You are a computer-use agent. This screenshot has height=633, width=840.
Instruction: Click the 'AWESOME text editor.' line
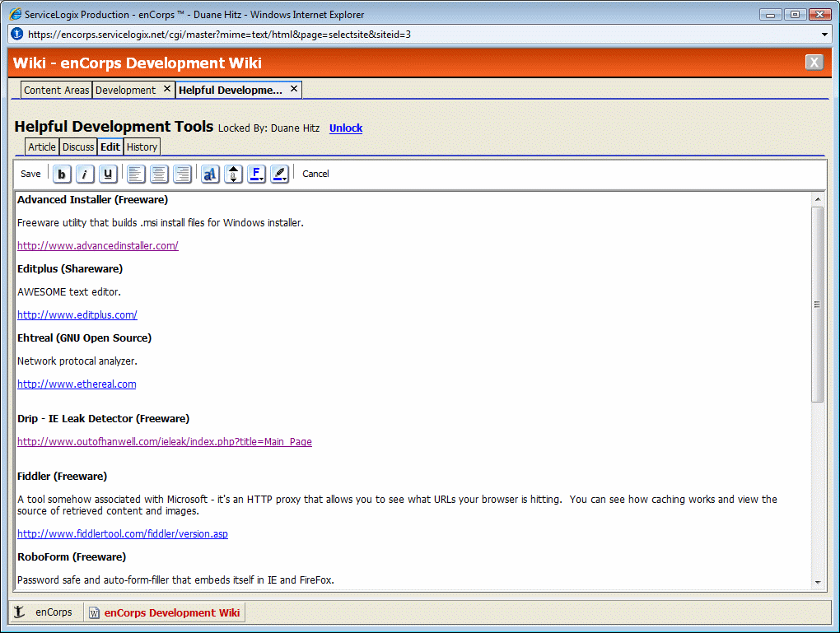click(69, 292)
